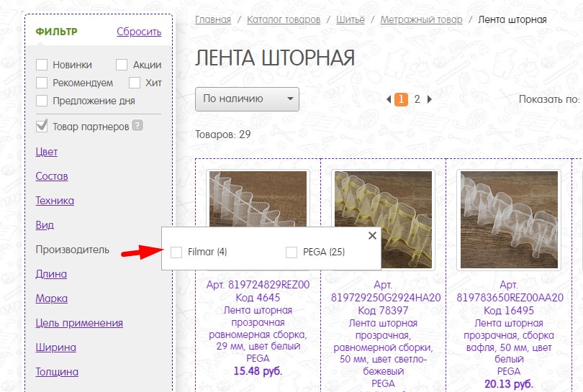
Task: Open thumbnail of waffle curtain tape 16495
Action: (x=509, y=219)
